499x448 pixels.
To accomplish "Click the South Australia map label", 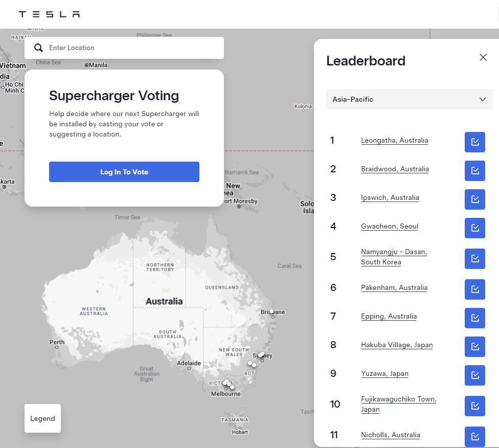I will (x=167, y=334).
